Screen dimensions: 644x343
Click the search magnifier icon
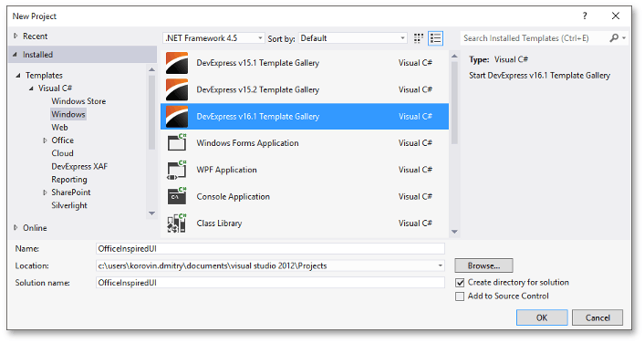[x=614, y=38]
